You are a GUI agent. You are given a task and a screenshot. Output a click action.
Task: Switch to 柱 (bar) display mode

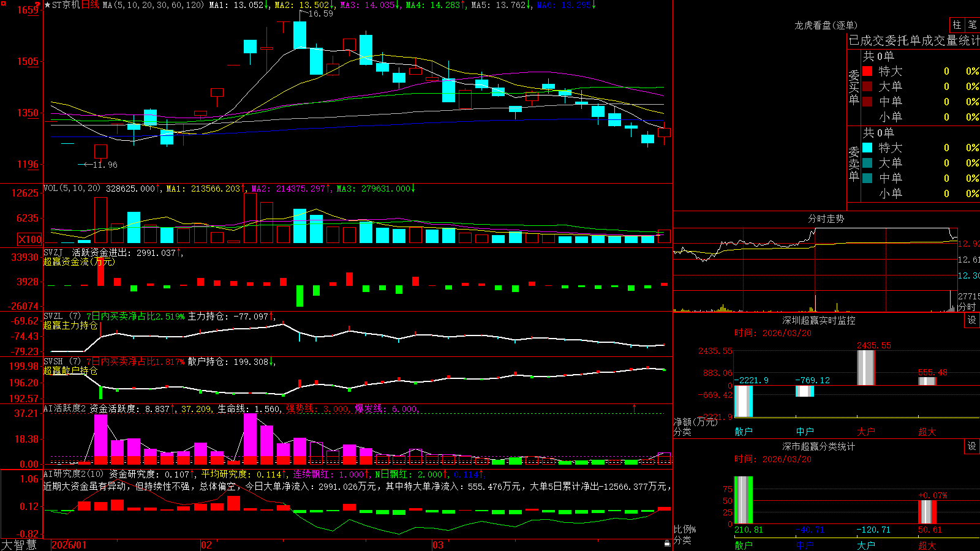point(957,24)
